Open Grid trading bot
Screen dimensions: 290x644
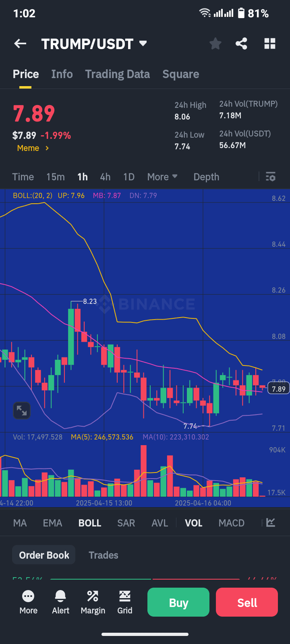tap(125, 603)
